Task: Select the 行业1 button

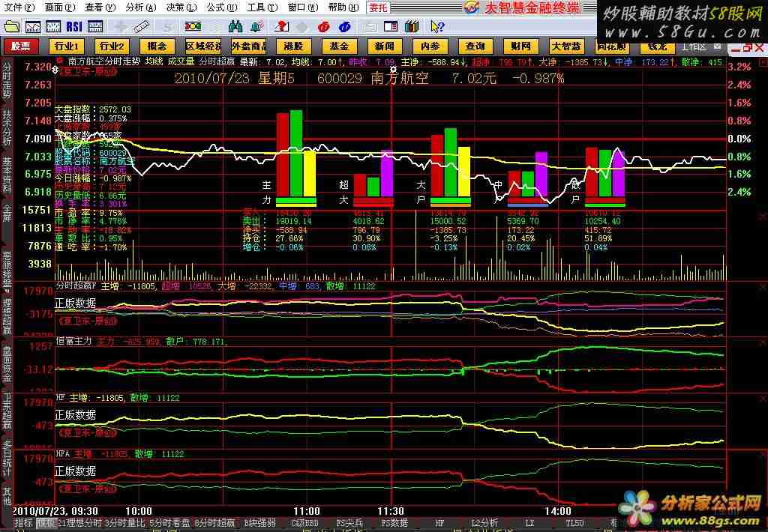Action: point(67,46)
